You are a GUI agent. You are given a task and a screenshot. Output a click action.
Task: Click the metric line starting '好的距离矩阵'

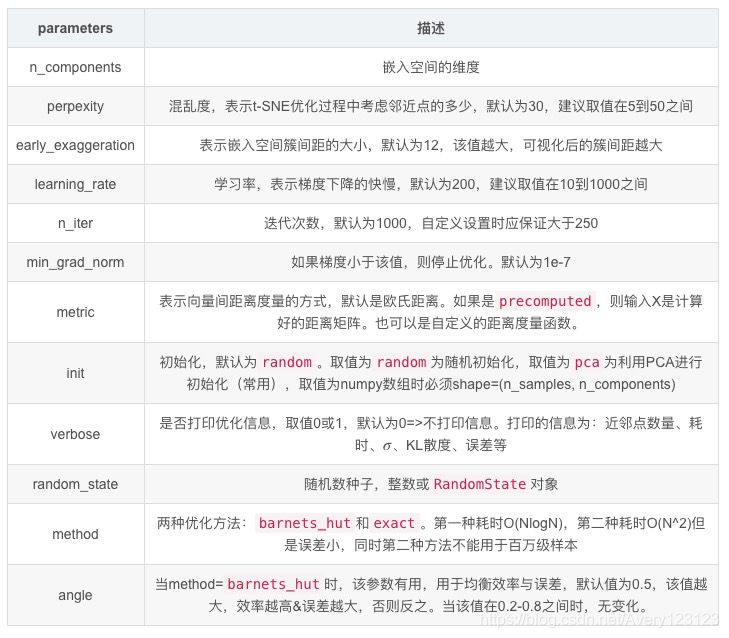click(429, 323)
